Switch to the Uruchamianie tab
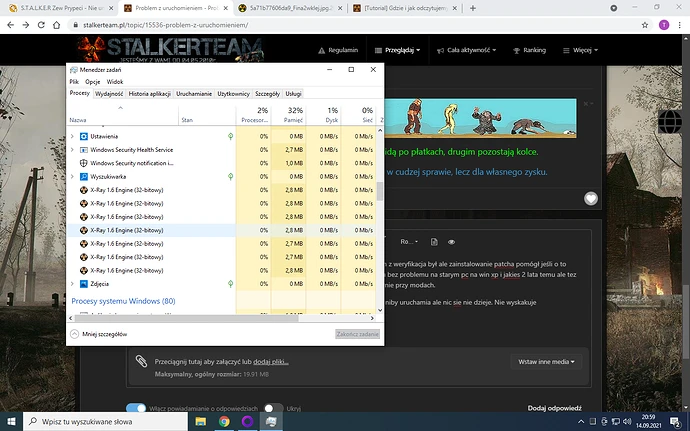The height and width of the screenshot is (431, 690). point(194,94)
